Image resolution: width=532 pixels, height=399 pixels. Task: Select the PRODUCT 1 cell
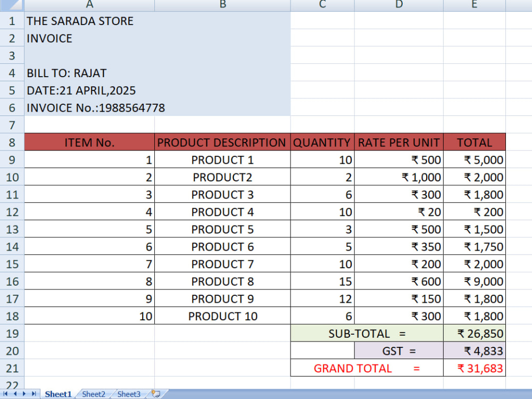pos(222,160)
